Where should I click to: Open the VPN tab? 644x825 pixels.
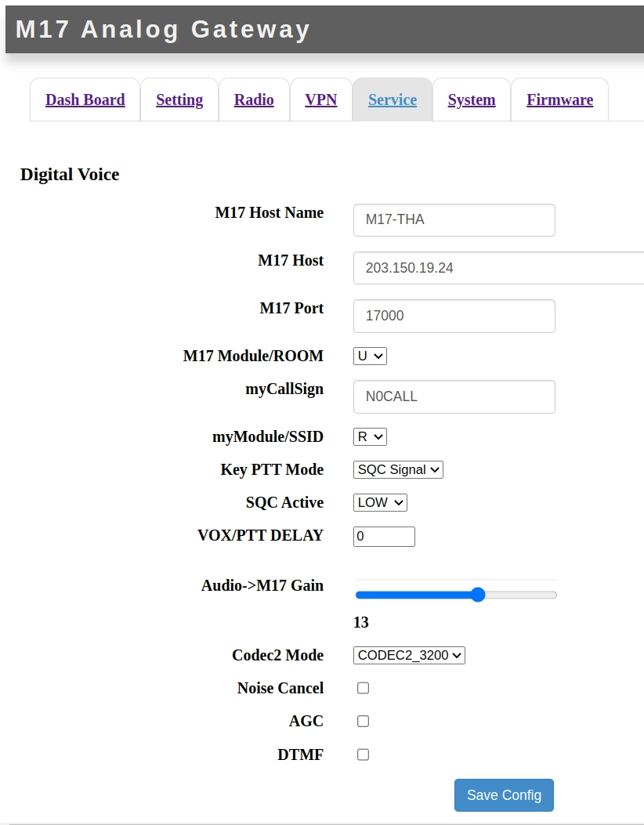[x=321, y=100]
